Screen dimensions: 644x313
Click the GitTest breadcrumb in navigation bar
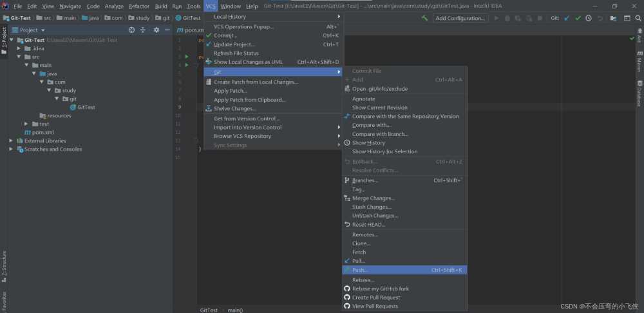pos(188,18)
